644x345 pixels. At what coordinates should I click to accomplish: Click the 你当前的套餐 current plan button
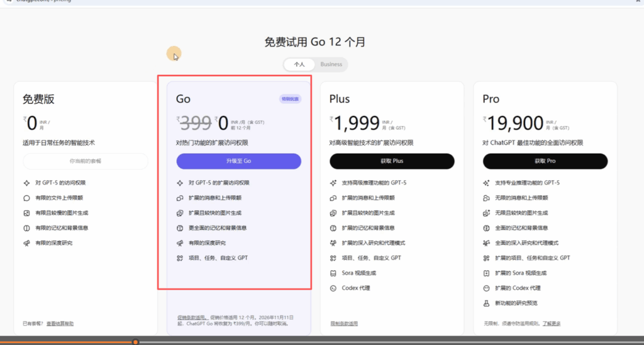tap(86, 161)
